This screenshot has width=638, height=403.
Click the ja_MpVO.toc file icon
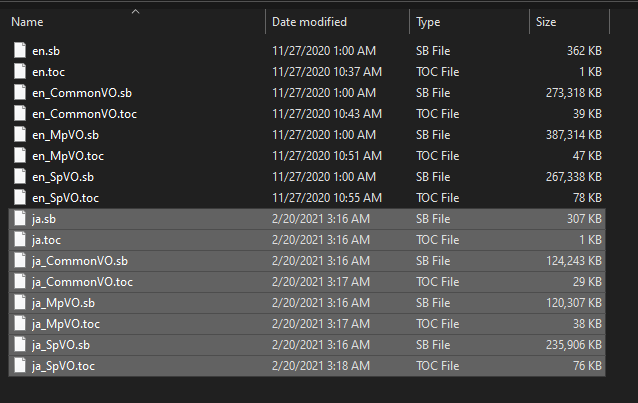tap(20, 324)
